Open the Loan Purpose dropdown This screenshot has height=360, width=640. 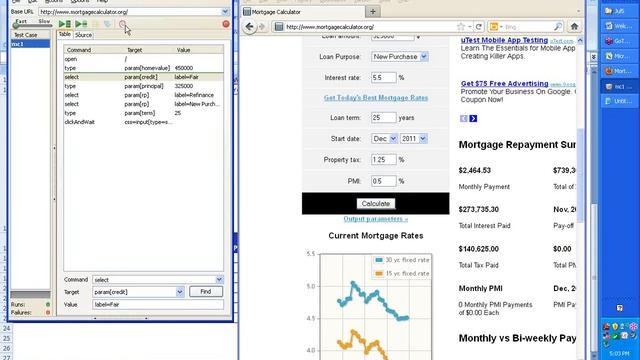click(x=400, y=57)
